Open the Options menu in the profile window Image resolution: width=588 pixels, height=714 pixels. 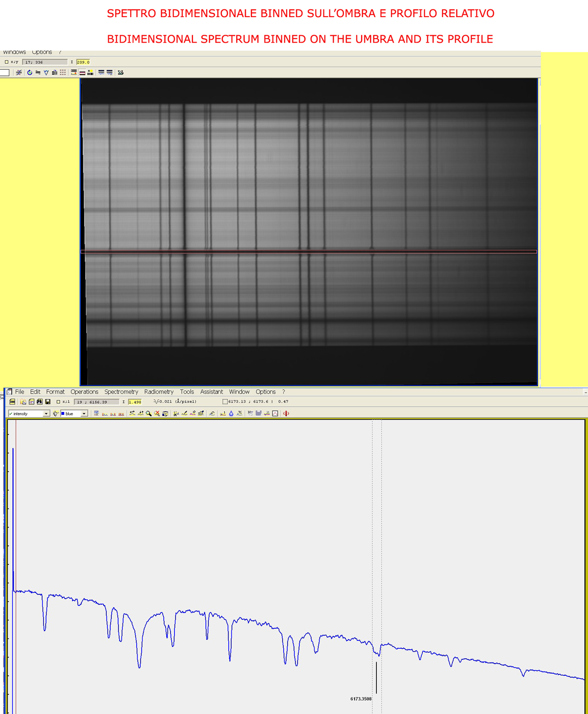coord(266,392)
